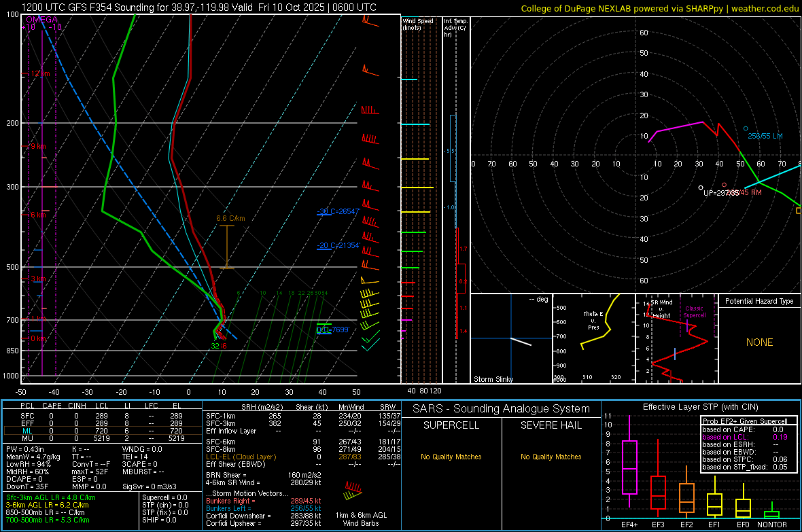Select the EFF parcel row
The image size is (802, 532).
pos(103,423)
